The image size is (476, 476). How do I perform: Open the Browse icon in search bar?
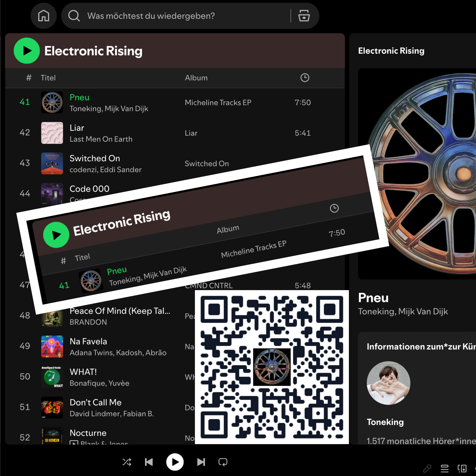click(x=304, y=16)
